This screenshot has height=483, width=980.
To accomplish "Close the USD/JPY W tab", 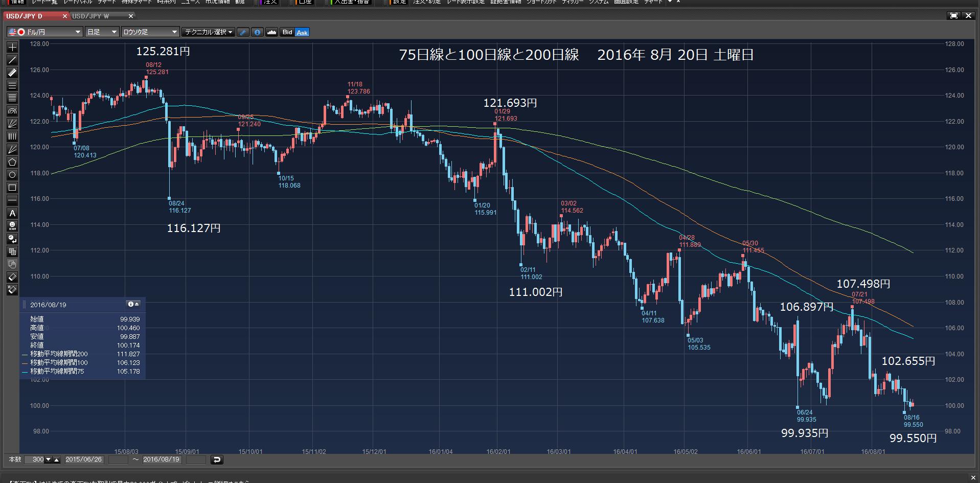I will coord(131,16).
